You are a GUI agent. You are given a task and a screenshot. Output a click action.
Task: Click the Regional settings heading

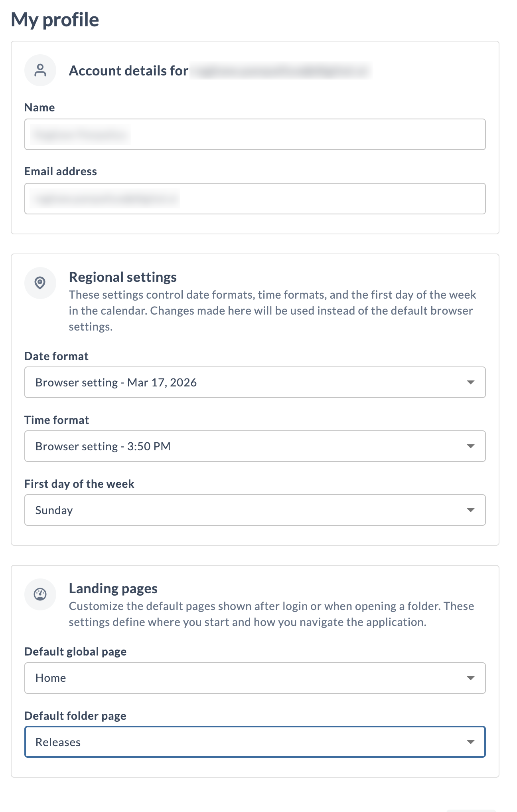pyautogui.click(x=123, y=277)
